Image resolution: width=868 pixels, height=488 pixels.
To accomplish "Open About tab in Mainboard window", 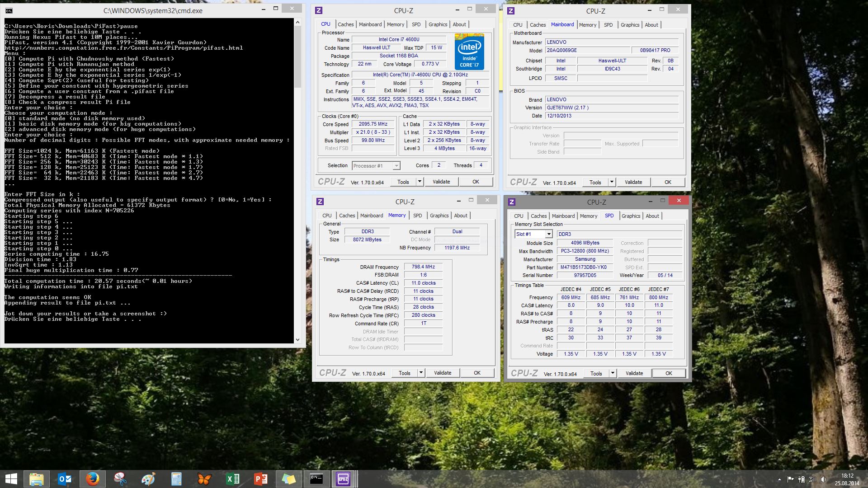I will pos(651,25).
